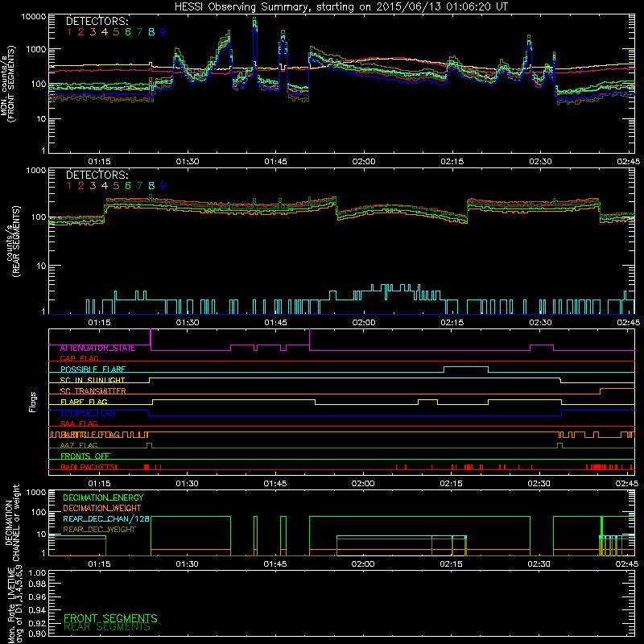
Task: Click the SAA_FLAG label
Action: [x=79, y=423]
